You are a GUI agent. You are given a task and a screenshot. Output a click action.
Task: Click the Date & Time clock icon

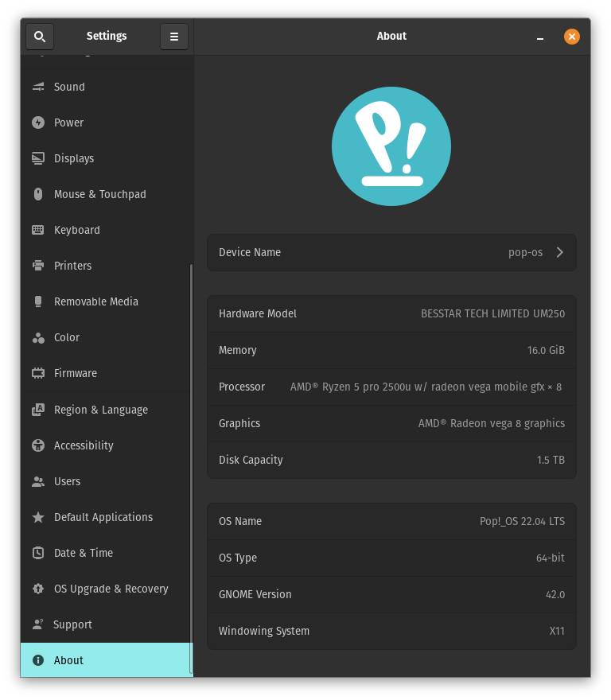38,553
